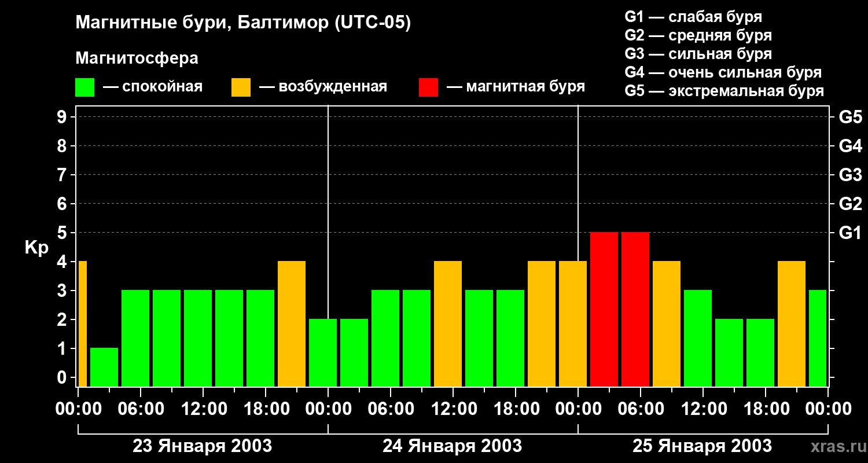Click the orange bar at 12:00 on 24 January
868x463 pixels.
coord(448,324)
